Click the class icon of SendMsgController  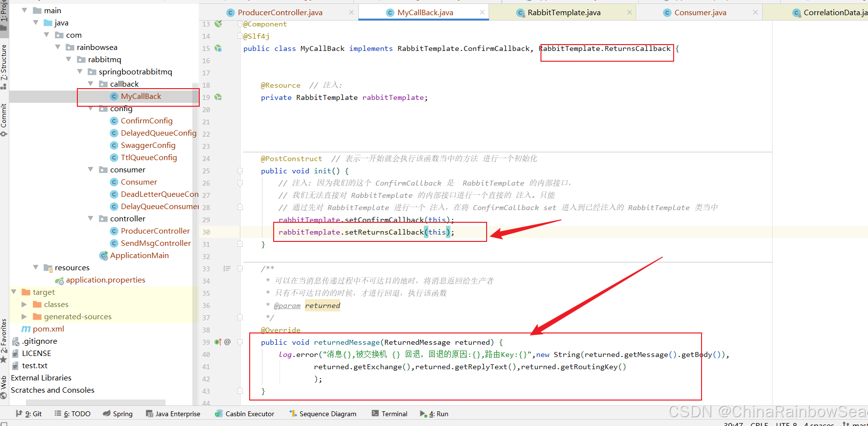coord(114,243)
